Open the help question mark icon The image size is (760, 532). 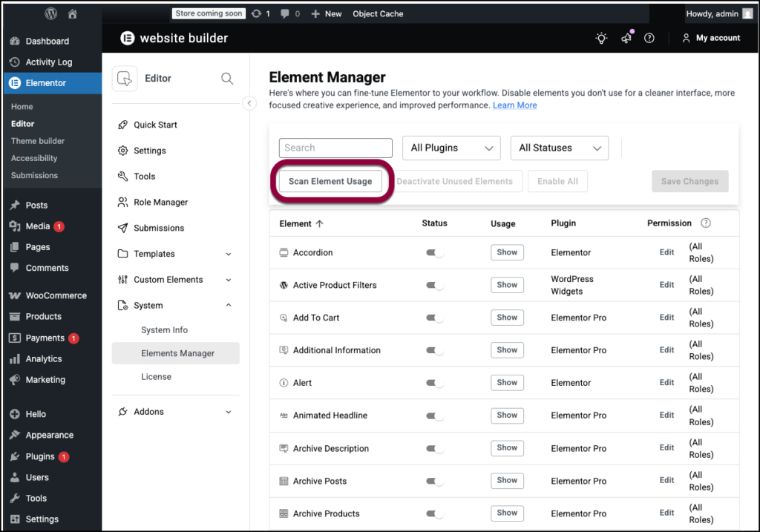(649, 37)
